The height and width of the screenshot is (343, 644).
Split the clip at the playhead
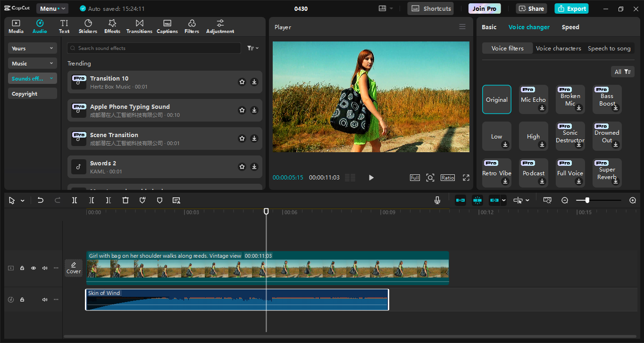74,200
